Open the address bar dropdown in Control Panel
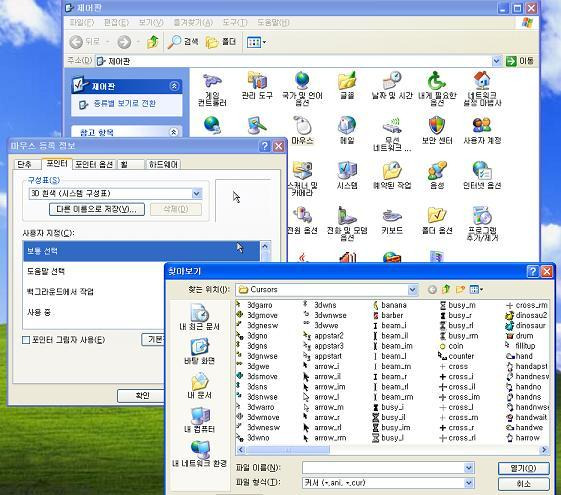 [496, 61]
